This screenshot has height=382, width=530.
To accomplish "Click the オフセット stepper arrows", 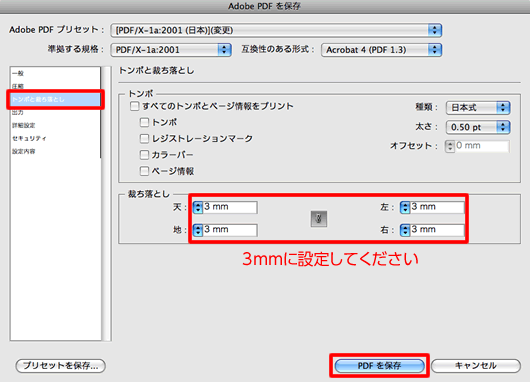I will pos(450,146).
